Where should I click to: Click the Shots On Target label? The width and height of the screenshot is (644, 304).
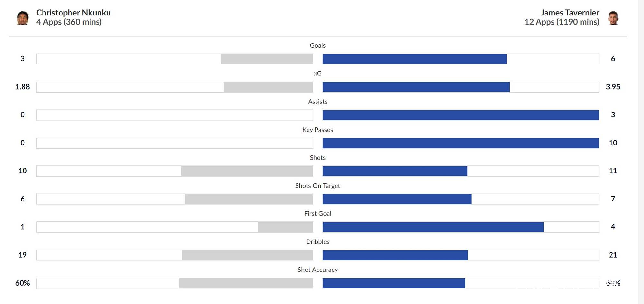tap(317, 186)
